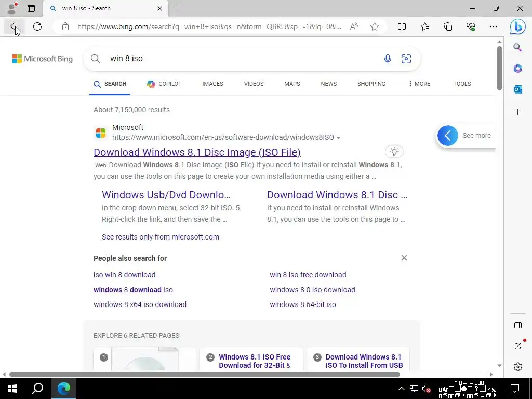Open Microsoft 365 sidebar icon
This screenshot has height=399, width=532.
pos(518,69)
